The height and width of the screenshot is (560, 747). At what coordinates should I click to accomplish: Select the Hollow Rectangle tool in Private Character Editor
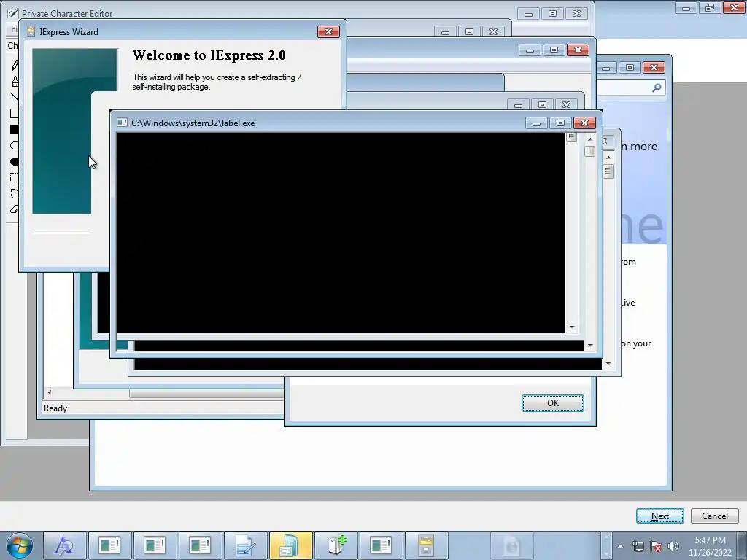pos(15,113)
